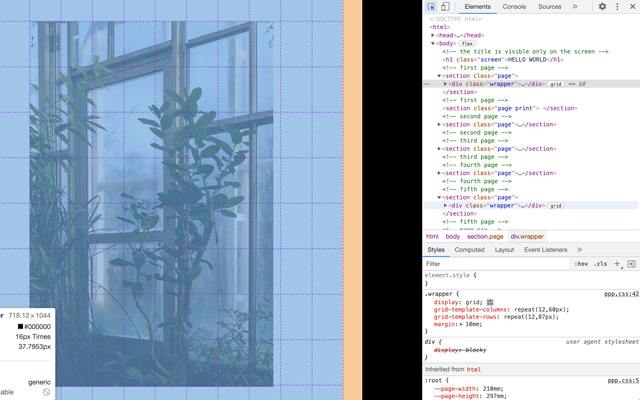Click the new style rule plus icon
Viewport: 640px width, 400px height.
[617, 264]
